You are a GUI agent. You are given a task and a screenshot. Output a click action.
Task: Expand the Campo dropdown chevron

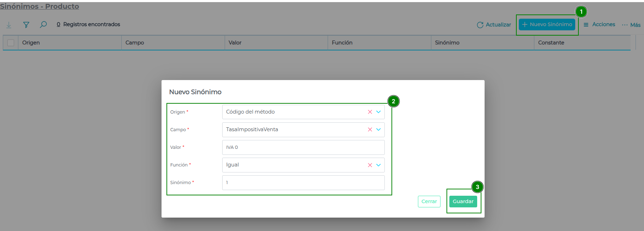(x=378, y=129)
